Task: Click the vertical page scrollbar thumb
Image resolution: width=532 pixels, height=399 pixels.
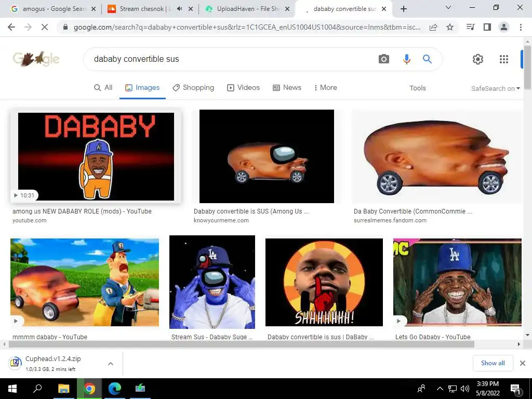Action: [x=527, y=67]
